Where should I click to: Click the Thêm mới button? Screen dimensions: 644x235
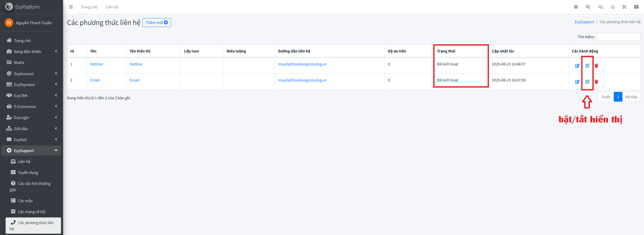pyautogui.click(x=157, y=22)
